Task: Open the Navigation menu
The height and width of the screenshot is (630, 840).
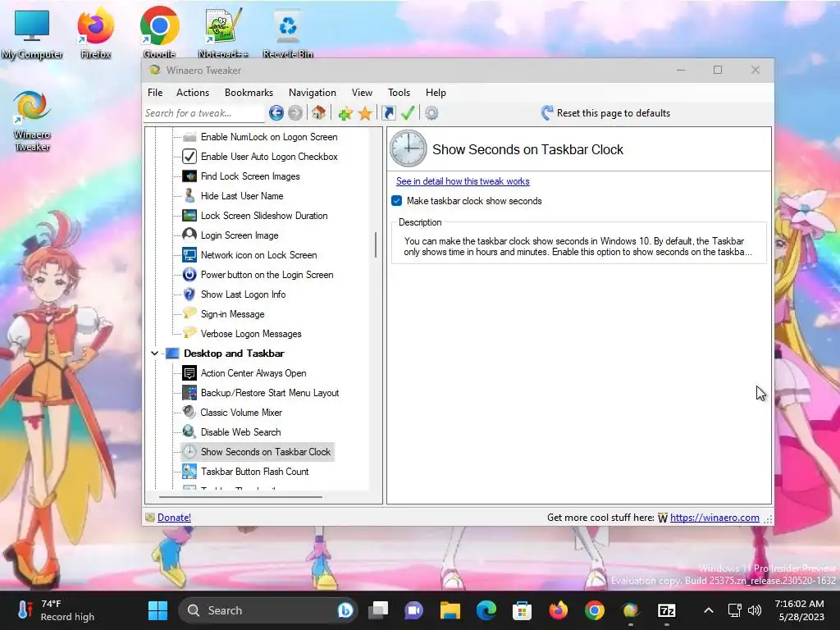Action: coord(313,93)
